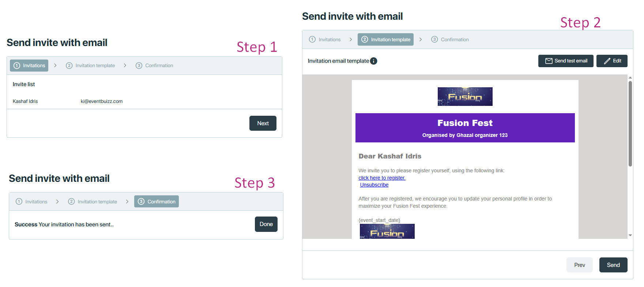
Task: Click chevron after Invitation template in Step 2
Action: click(x=421, y=39)
